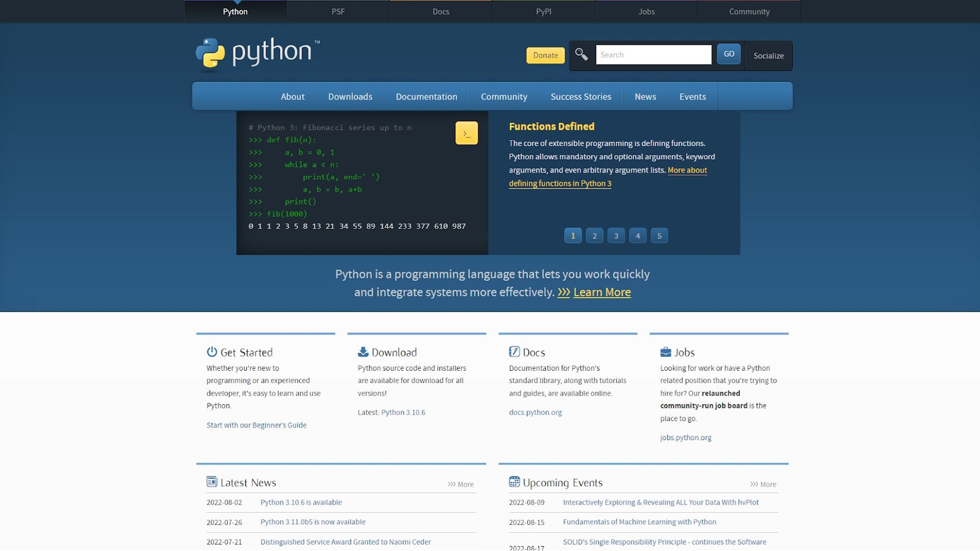Click the 'def fib(n):' code line
The width and height of the screenshot is (980, 551).
(282, 140)
